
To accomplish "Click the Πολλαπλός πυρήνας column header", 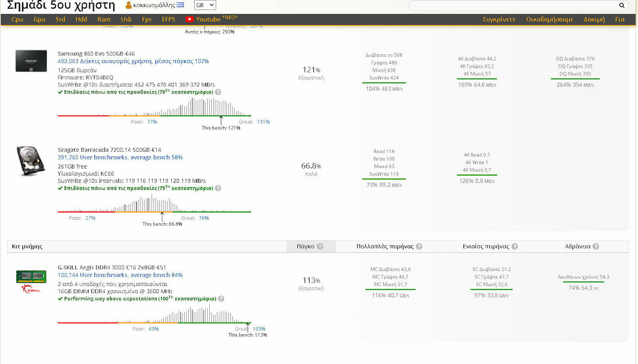I will (x=385, y=247).
